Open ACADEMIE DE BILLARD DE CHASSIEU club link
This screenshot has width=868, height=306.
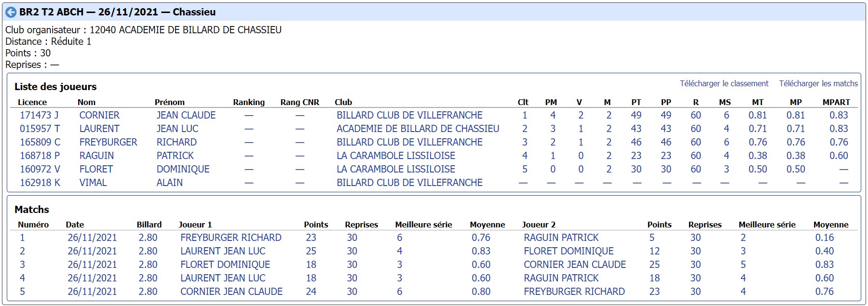[418, 129]
